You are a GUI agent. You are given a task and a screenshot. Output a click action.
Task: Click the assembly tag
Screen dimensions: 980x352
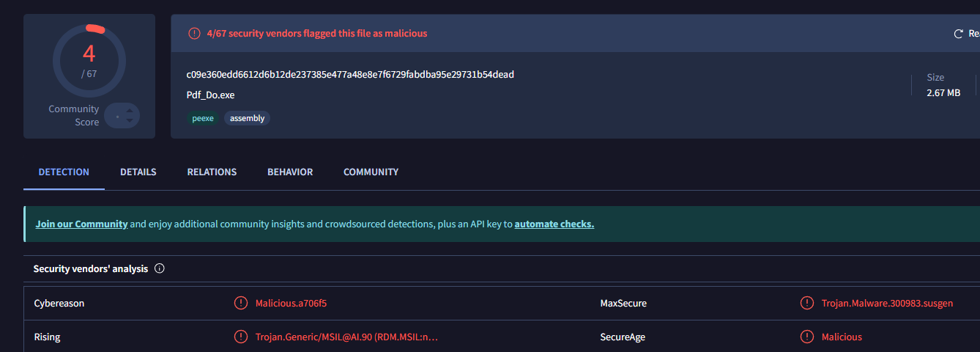point(247,118)
